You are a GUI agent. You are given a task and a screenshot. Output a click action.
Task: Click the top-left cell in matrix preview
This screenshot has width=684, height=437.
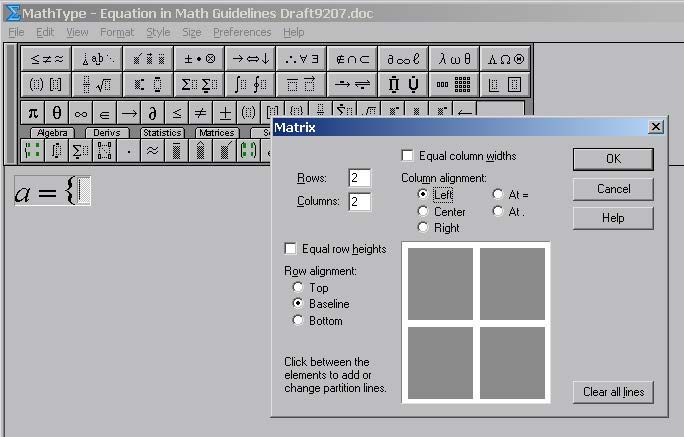(440, 284)
